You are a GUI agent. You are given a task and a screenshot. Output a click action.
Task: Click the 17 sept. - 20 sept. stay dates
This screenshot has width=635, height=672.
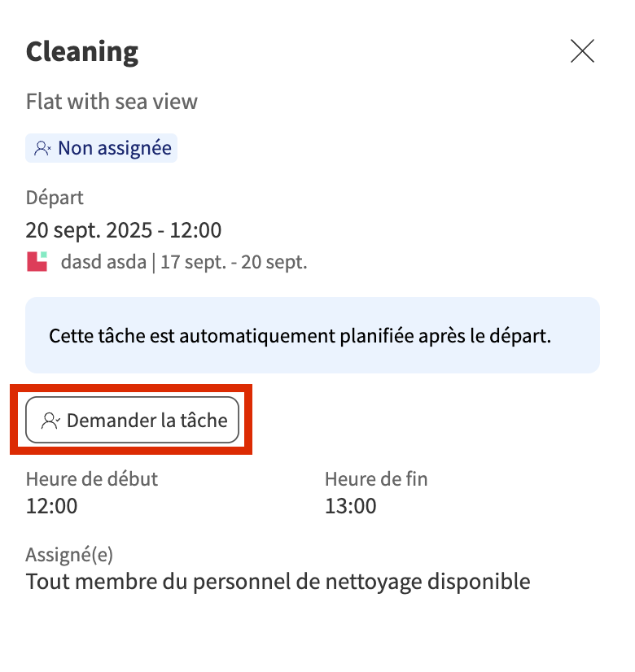coord(234,263)
